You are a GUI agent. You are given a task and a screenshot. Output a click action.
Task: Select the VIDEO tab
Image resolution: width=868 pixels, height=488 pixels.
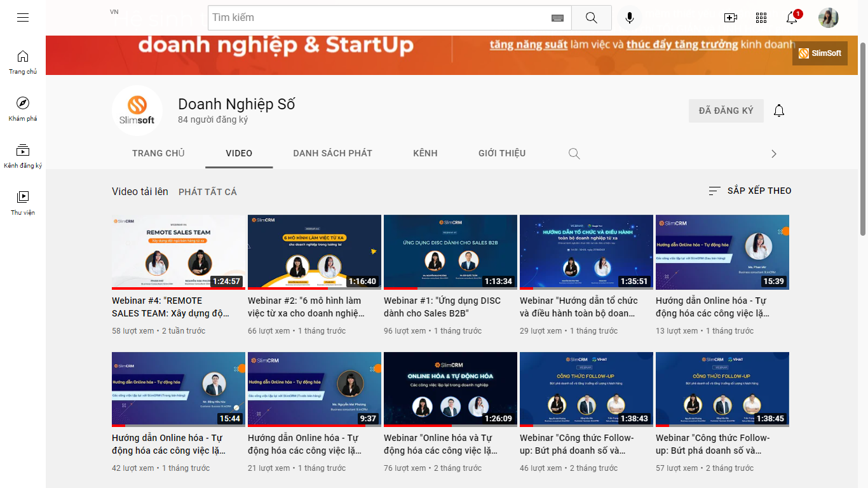coord(239,153)
